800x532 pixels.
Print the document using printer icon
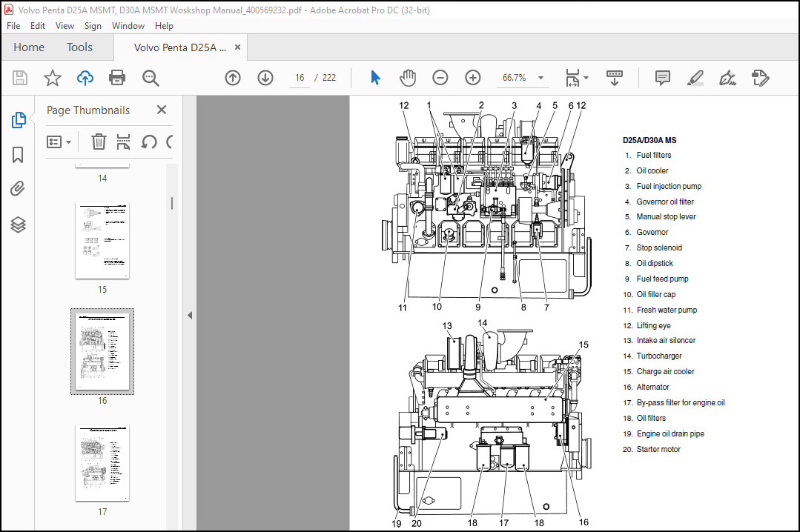(117, 78)
